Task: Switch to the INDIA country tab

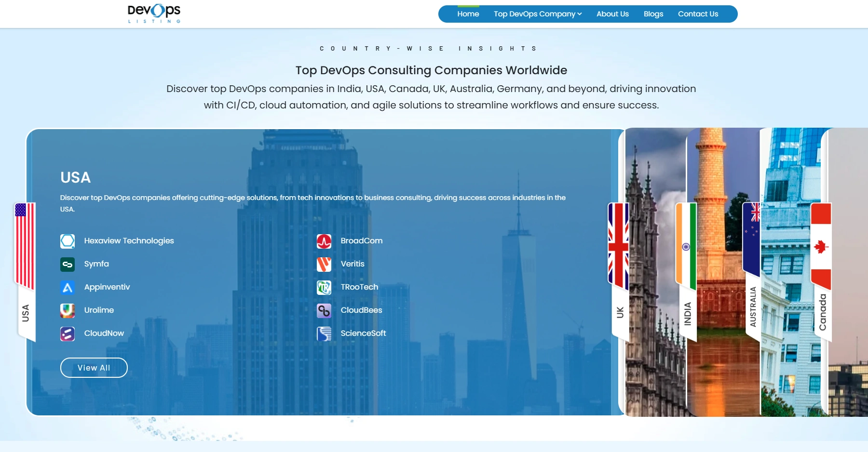Action: (x=688, y=314)
